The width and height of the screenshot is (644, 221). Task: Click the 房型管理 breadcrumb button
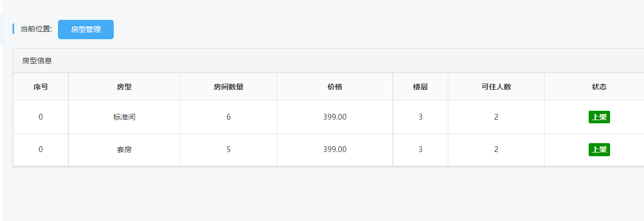tap(86, 29)
